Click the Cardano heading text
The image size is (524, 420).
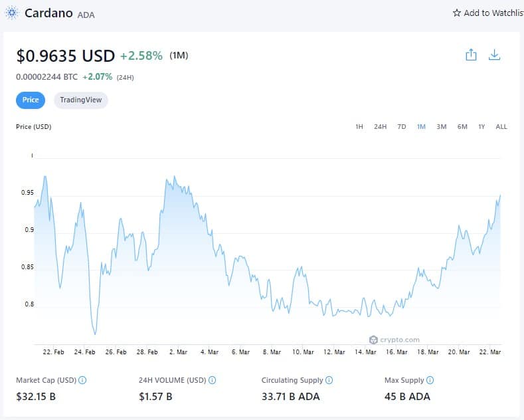pos(48,13)
